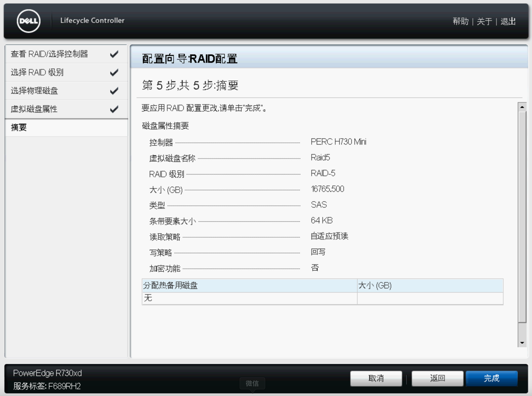Open 选择物理磁盘 wizard step
The width and height of the screenshot is (532, 396).
(35, 91)
